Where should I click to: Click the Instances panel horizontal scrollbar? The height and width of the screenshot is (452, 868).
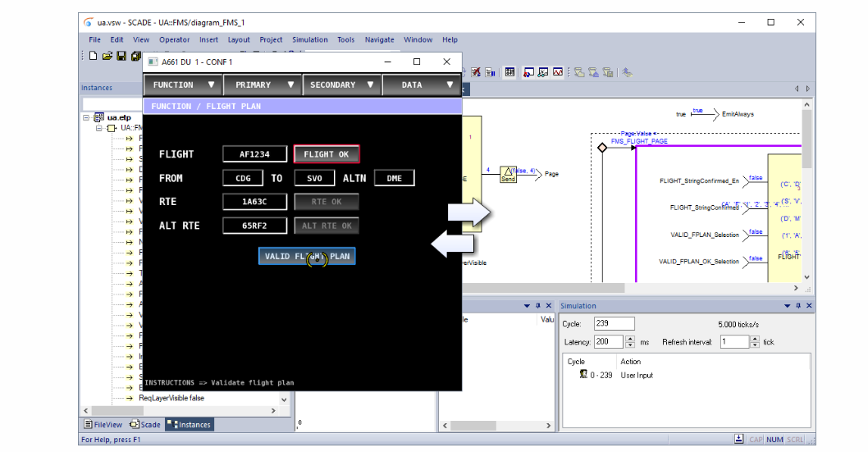180,410
